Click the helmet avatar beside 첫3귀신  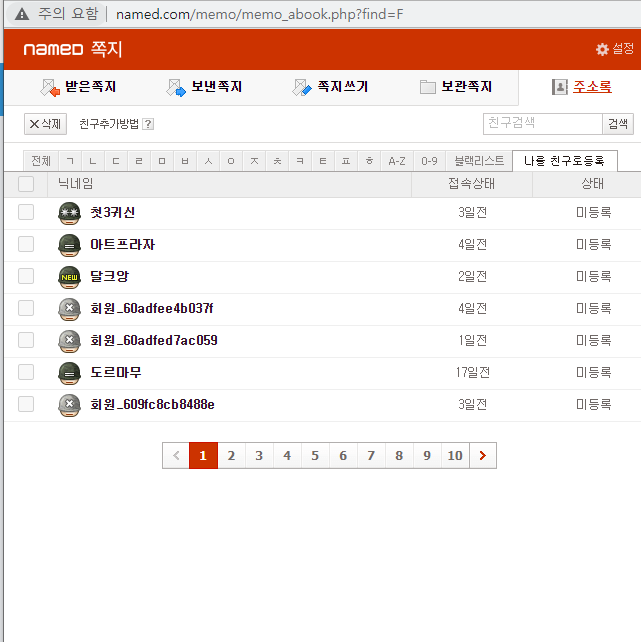(x=69, y=213)
